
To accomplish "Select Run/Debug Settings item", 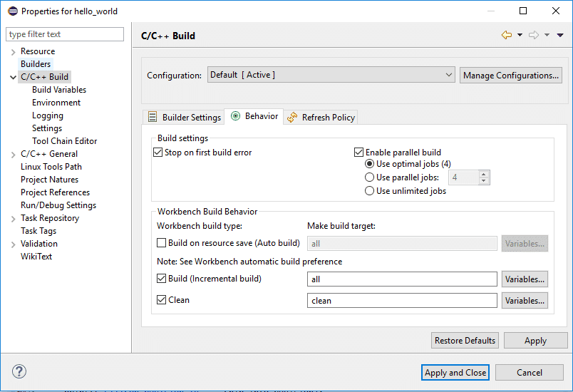I will [x=58, y=205].
